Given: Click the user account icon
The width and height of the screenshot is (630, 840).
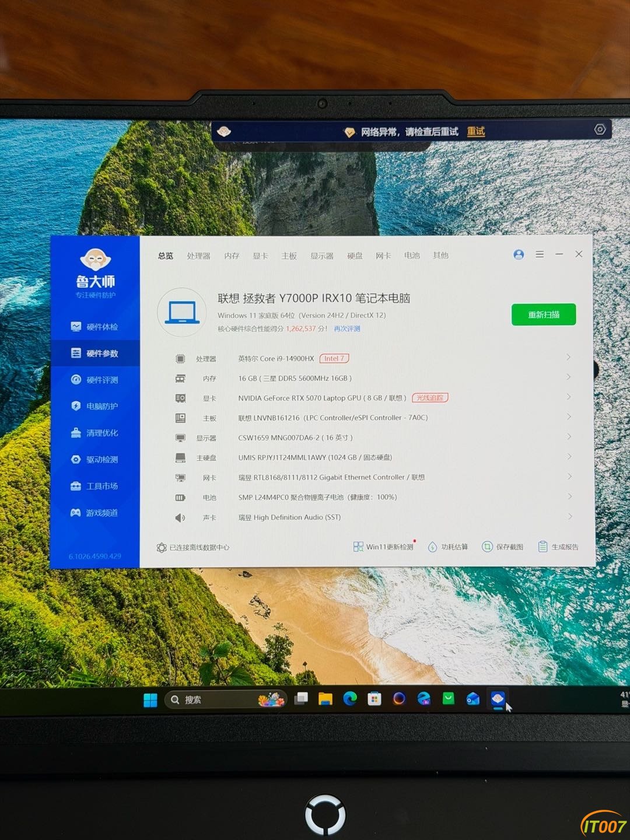Looking at the screenshot, I should pyautogui.click(x=519, y=254).
